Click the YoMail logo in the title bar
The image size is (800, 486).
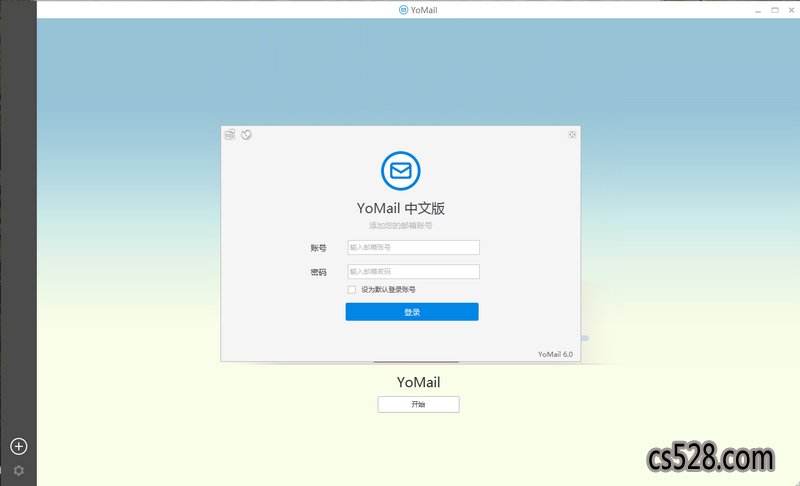tap(403, 10)
